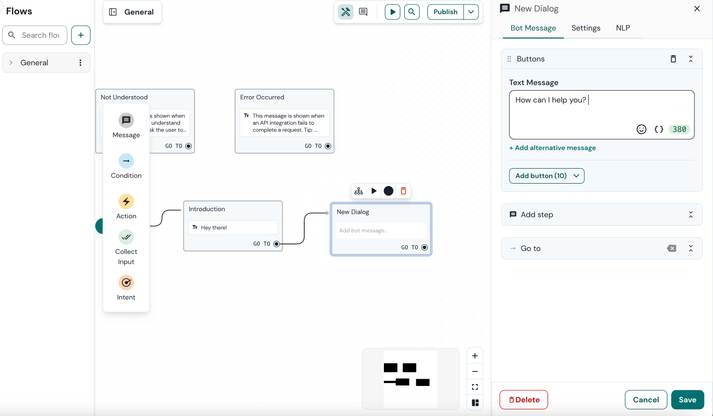Select the Message step icon
The height and width of the screenshot is (416, 713).
[x=126, y=121]
